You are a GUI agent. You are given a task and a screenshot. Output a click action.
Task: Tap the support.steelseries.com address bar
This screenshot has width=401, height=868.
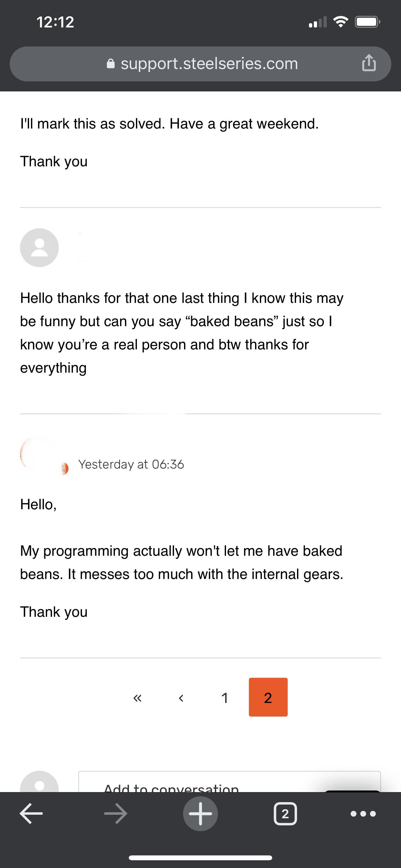209,64
